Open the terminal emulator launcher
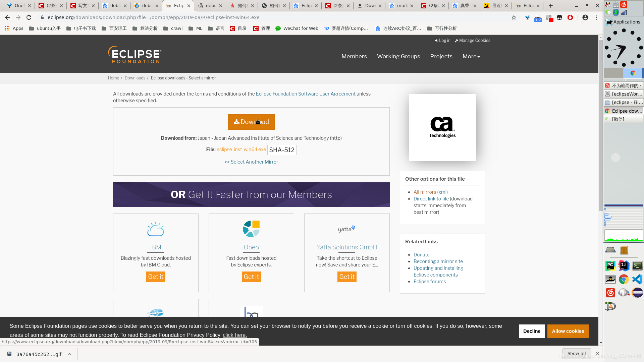The height and width of the screenshot is (362, 644). coord(637,266)
